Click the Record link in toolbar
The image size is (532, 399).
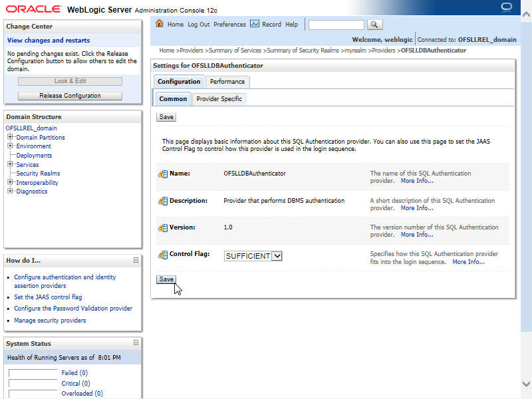coord(271,25)
